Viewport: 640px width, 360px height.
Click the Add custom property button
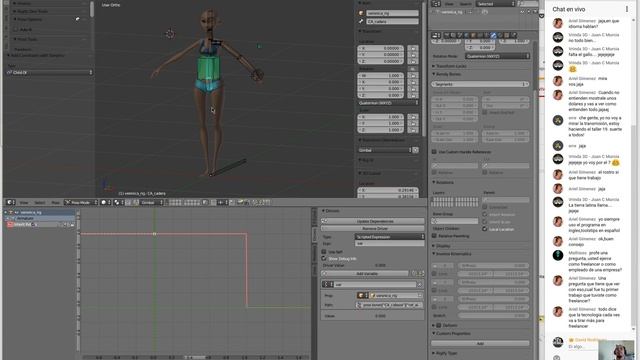tap(480, 344)
